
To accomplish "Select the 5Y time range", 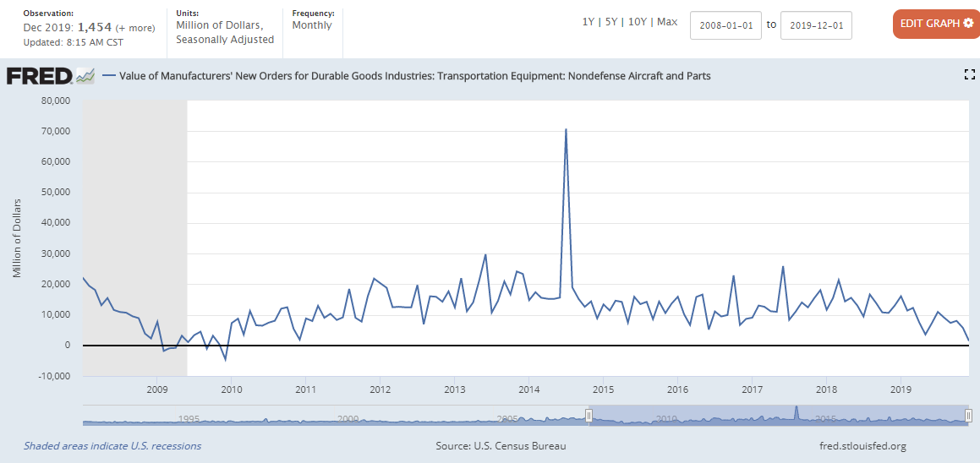I will pos(611,22).
